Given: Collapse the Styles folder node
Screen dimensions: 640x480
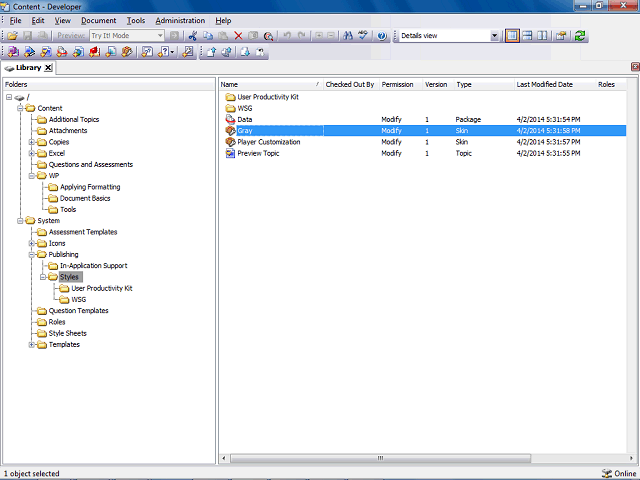Looking at the screenshot, I should point(43,277).
